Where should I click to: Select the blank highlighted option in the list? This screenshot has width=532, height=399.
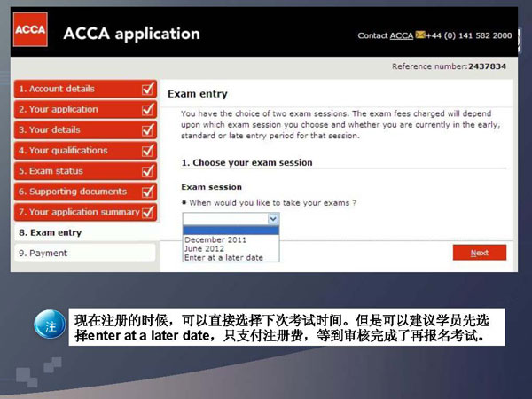[x=231, y=230]
